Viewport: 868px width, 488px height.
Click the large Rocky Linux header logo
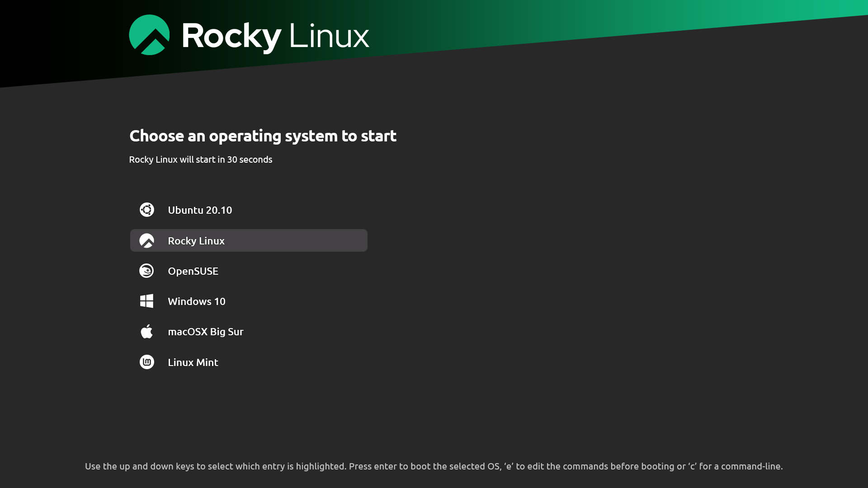click(149, 35)
